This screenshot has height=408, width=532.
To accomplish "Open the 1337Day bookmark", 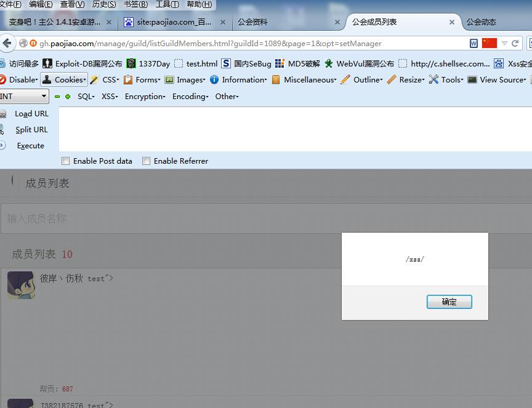I will pos(148,63).
